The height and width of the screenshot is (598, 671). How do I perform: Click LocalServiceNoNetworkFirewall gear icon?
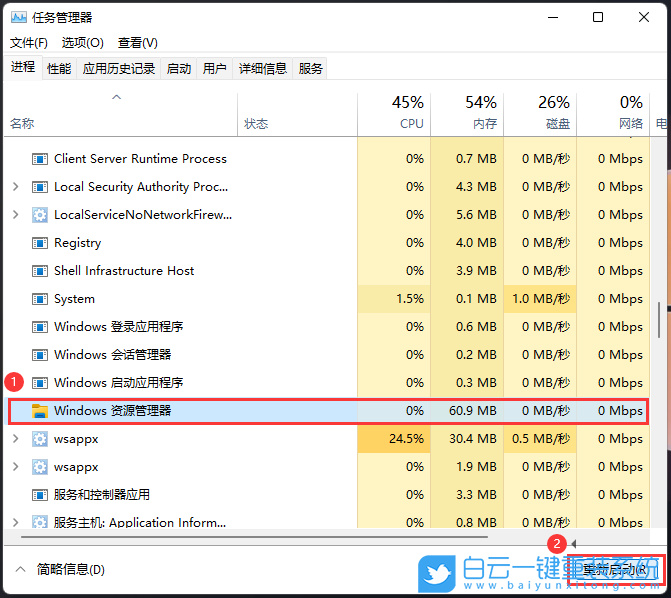pyautogui.click(x=40, y=215)
